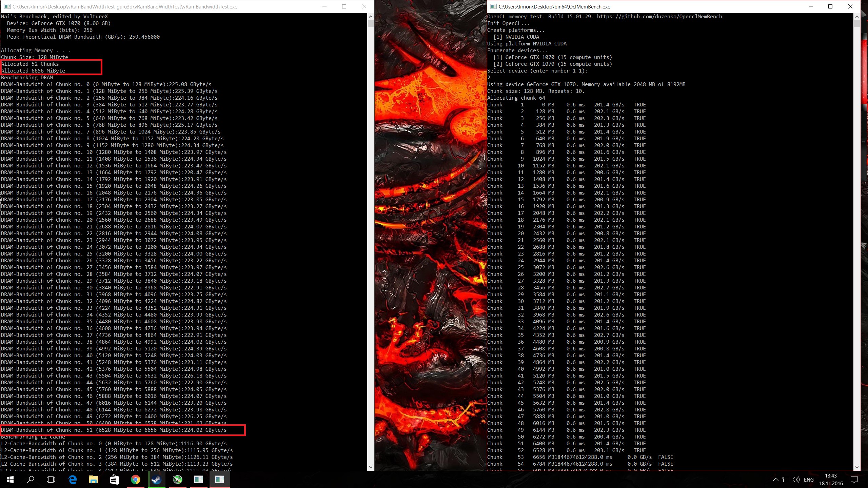Expand the hidden system tray icons

[775, 480]
